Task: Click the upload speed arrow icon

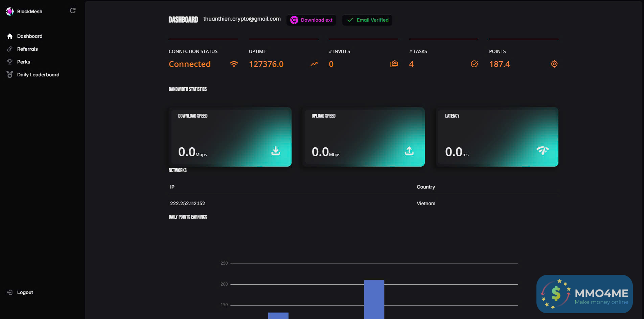Action: point(409,151)
